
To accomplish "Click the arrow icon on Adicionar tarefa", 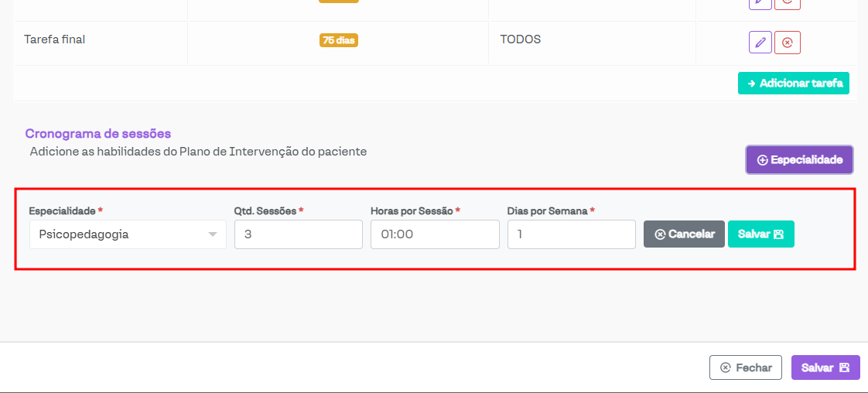I will tap(751, 83).
